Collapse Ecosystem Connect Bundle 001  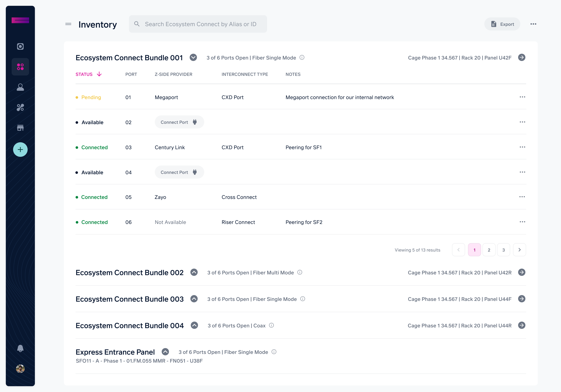[x=193, y=58]
